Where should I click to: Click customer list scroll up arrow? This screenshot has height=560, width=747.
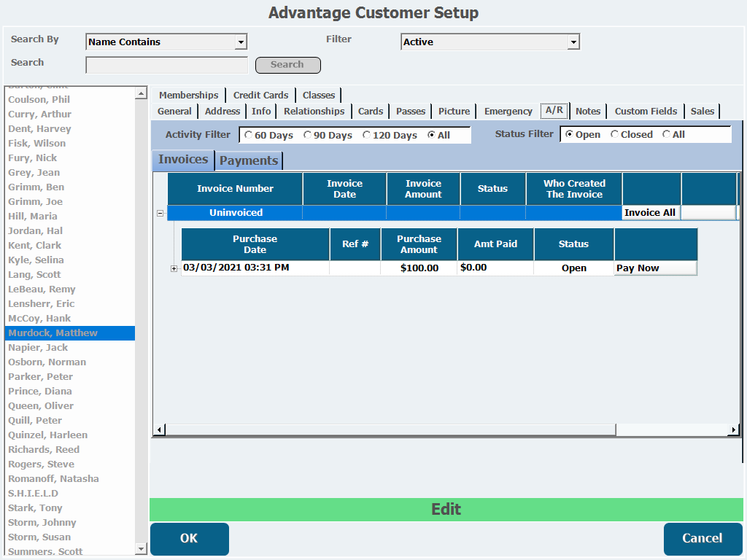(x=141, y=93)
